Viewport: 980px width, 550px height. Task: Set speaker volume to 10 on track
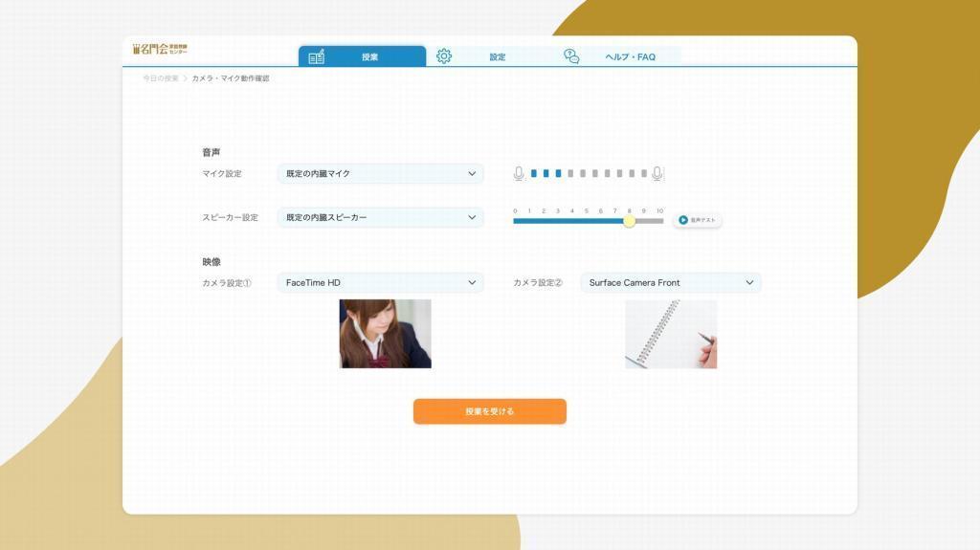click(x=660, y=221)
